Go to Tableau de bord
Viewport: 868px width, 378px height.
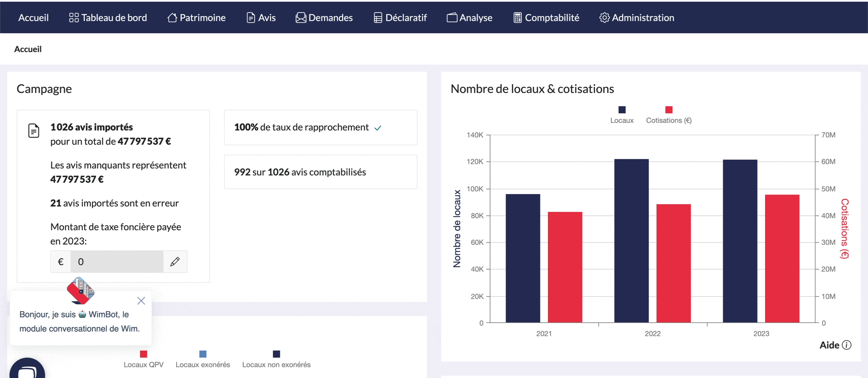108,18
